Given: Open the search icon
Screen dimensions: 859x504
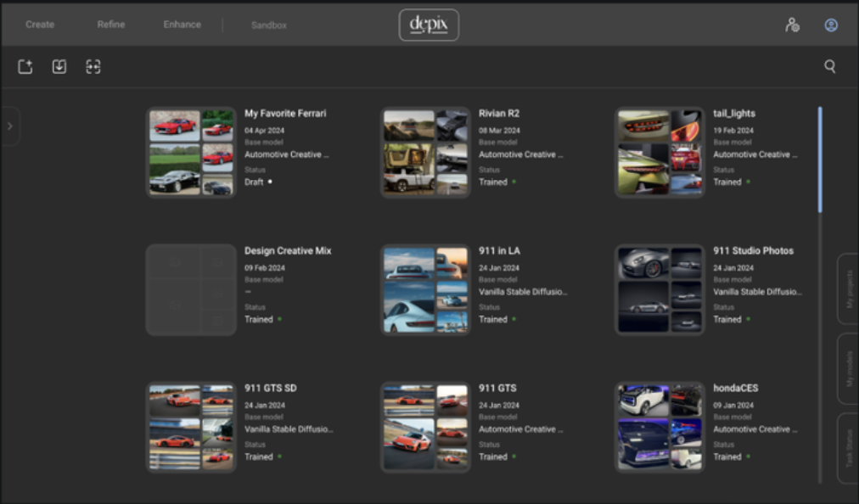Looking at the screenshot, I should point(829,64).
